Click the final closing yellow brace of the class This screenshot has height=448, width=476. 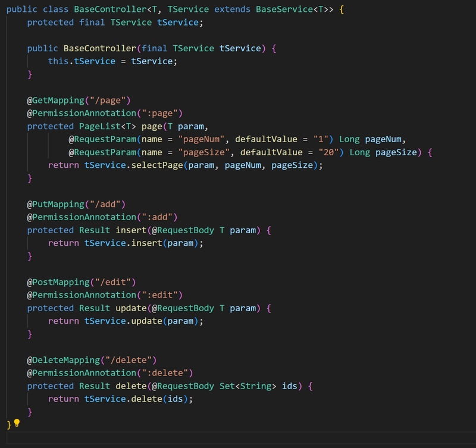[9, 425]
